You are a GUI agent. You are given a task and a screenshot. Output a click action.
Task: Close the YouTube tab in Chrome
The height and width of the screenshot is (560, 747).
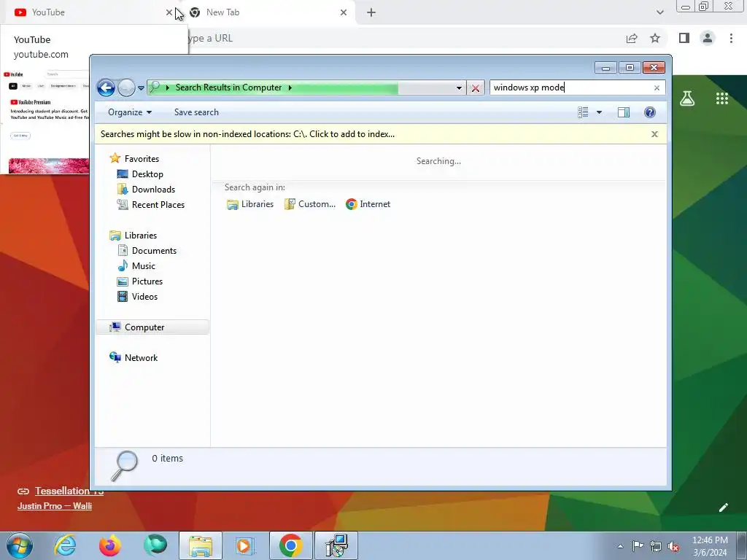tap(169, 12)
